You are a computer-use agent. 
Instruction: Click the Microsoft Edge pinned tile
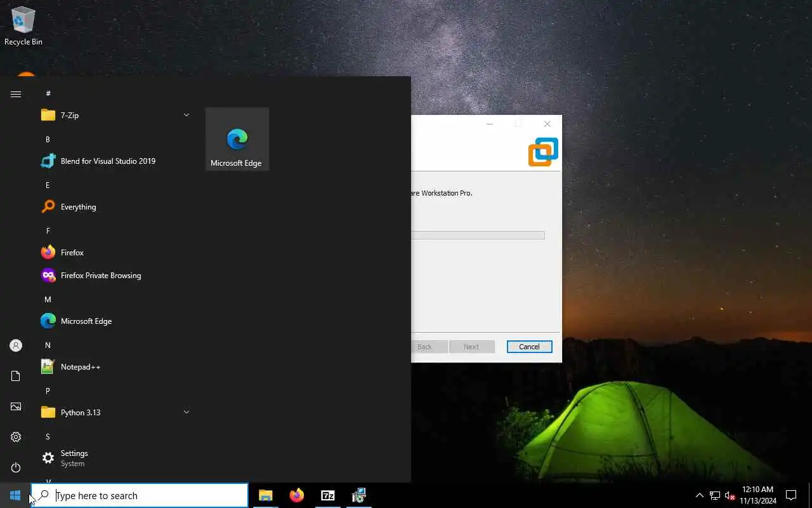tap(237, 139)
